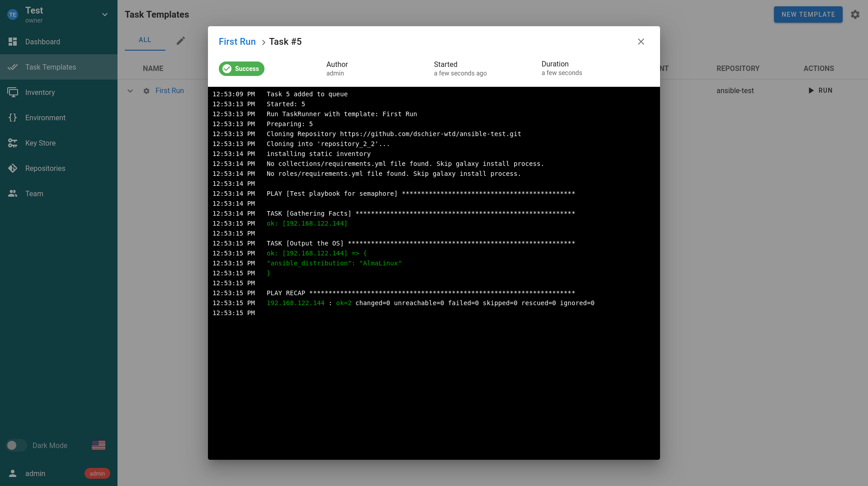Click the Environment curly braces icon

tap(13, 118)
